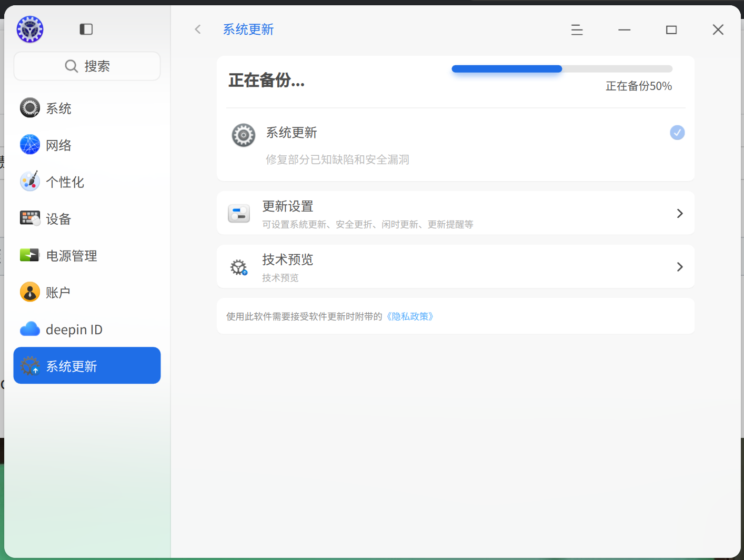Click the 系统更新 breadcrumb title
This screenshot has width=744, height=560.
[x=248, y=29]
